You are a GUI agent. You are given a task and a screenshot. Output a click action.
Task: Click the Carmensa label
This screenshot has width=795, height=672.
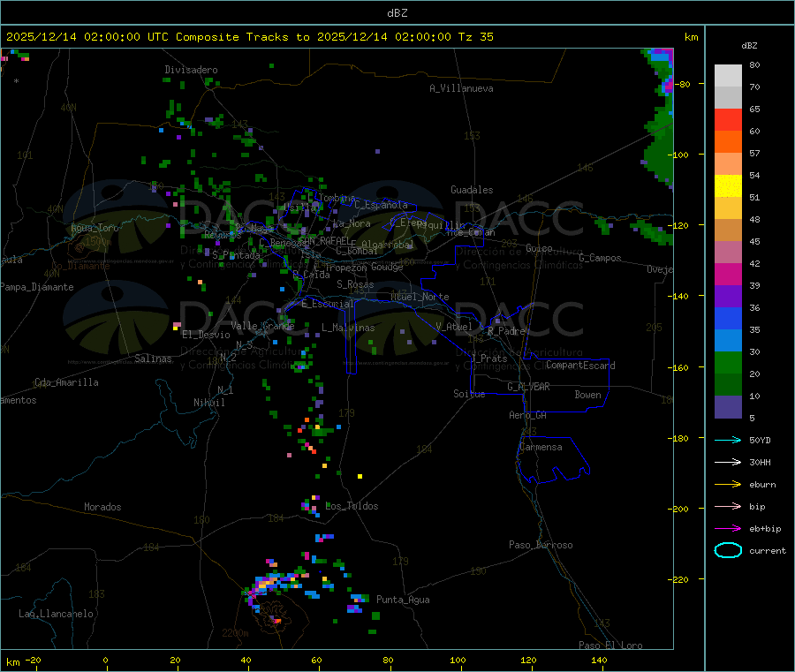pyautogui.click(x=541, y=447)
